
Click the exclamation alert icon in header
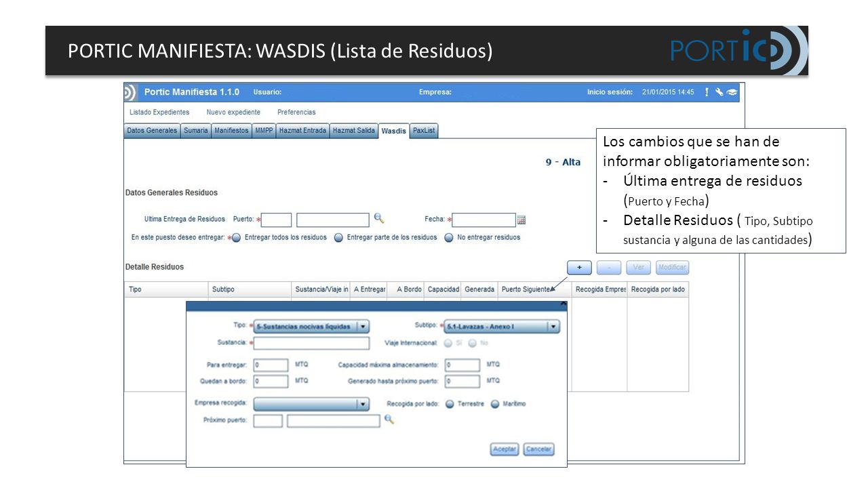[707, 92]
